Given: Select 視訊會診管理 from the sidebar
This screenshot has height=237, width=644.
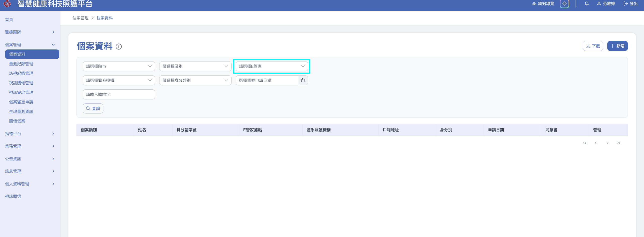Looking at the screenshot, I should pos(21,92).
